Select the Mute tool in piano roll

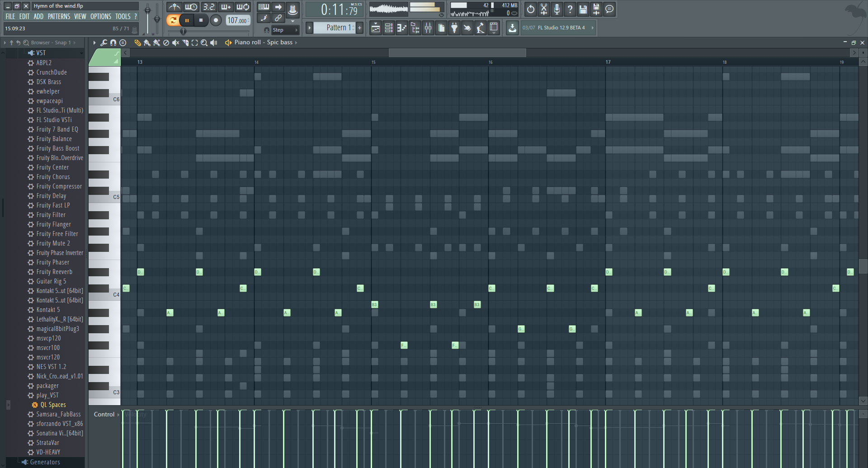pyautogui.click(x=175, y=43)
